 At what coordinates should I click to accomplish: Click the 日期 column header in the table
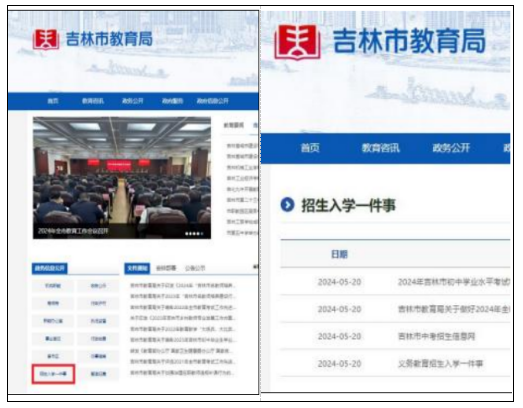click(339, 255)
